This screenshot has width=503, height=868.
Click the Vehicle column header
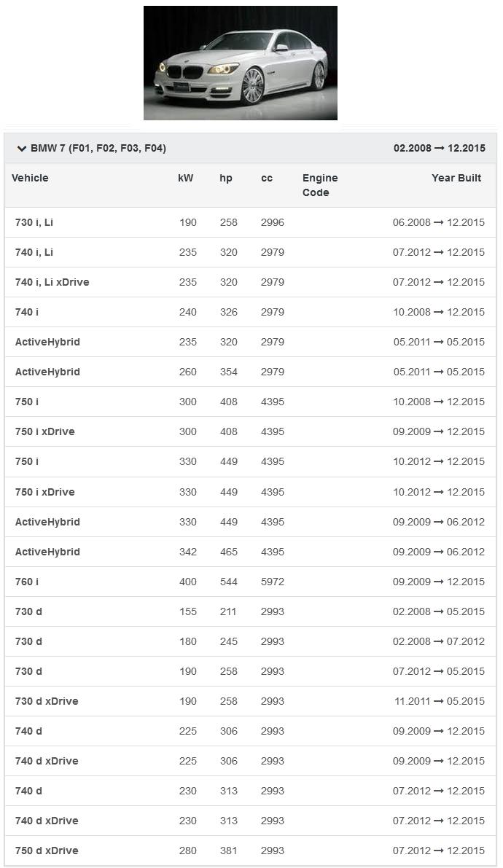pos(30,178)
